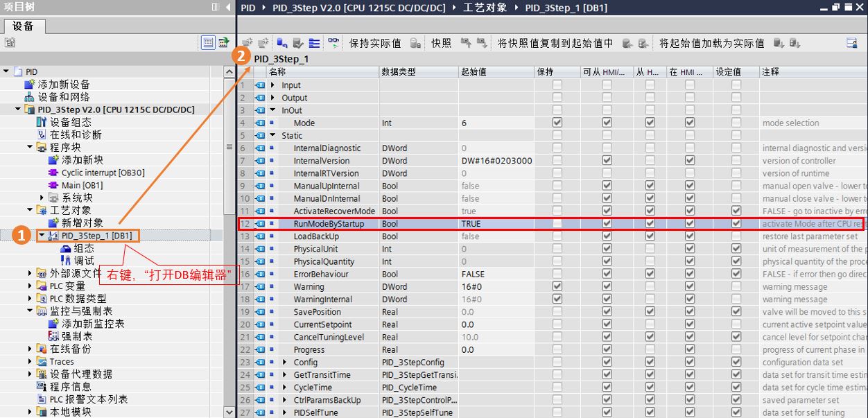
Task: Click the 名称 column header
Action: coord(322,71)
